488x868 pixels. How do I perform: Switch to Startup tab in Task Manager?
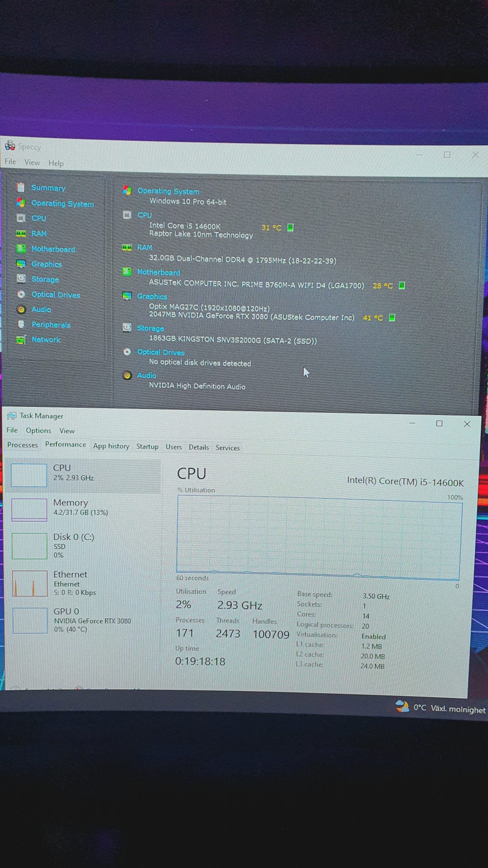[x=147, y=446]
